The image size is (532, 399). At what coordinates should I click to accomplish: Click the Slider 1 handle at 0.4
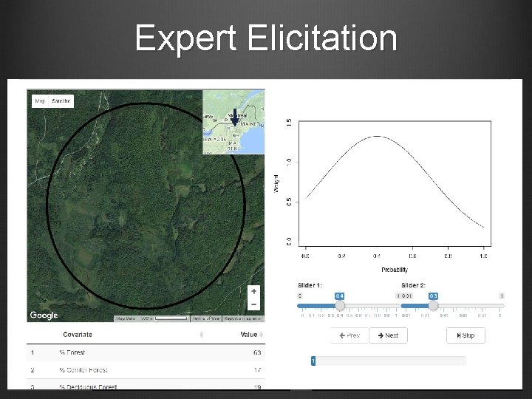pos(340,306)
